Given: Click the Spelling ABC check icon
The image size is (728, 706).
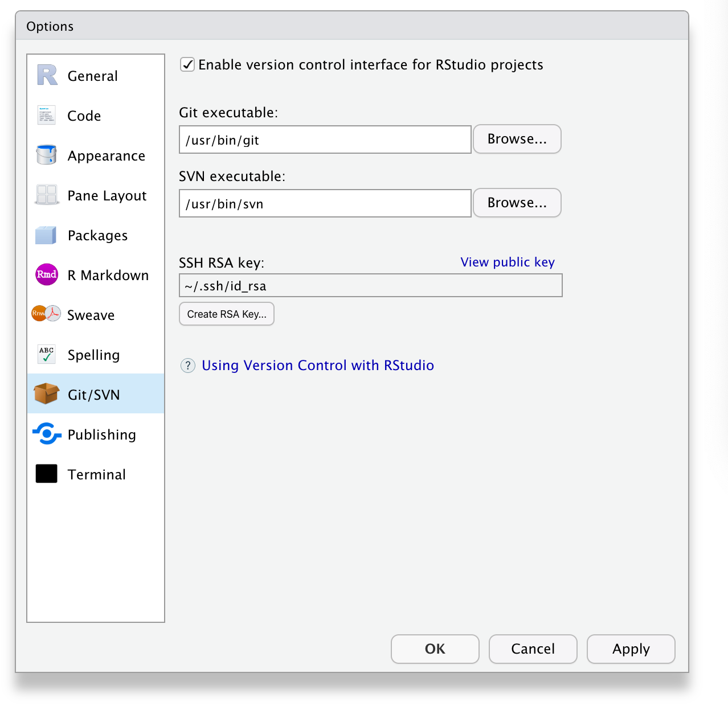Looking at the screenshot, I should [47, 354].
